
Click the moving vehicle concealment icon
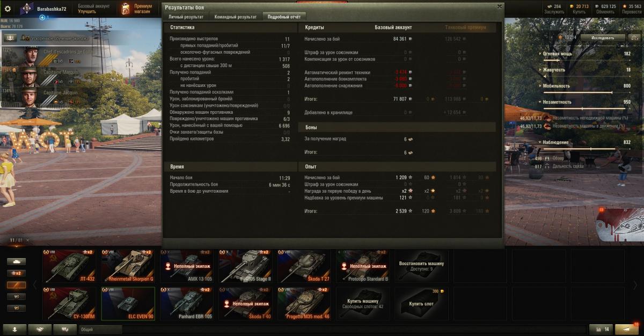547,126
